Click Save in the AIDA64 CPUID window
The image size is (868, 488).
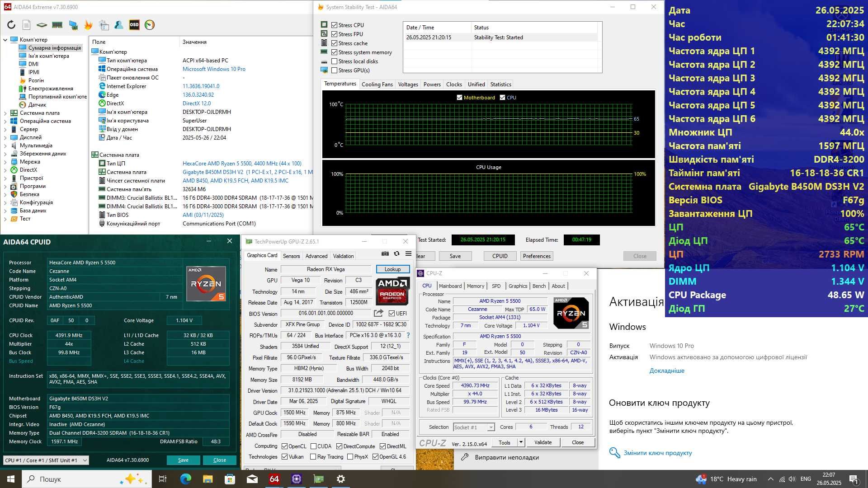pos(183,460)
